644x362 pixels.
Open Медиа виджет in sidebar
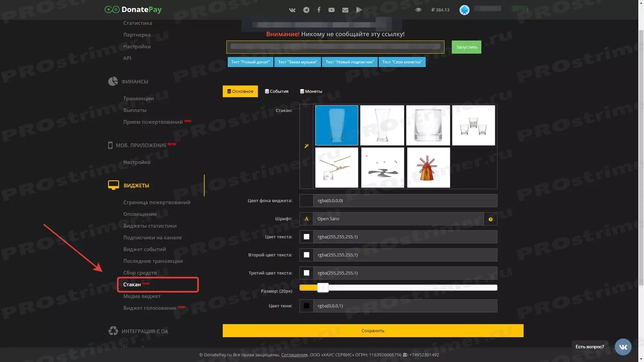pyautogui.click(x=142, y=296)
